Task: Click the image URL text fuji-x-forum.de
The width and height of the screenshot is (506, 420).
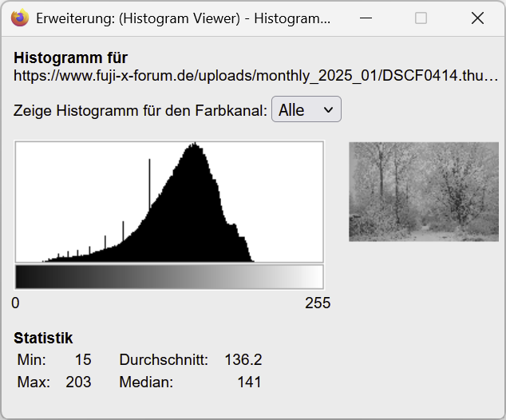Action: click(255, 76)
